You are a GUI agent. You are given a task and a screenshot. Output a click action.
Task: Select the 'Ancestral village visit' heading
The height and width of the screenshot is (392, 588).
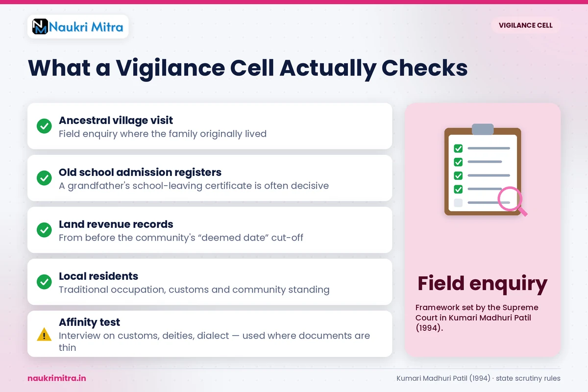(x=116, y=120)
